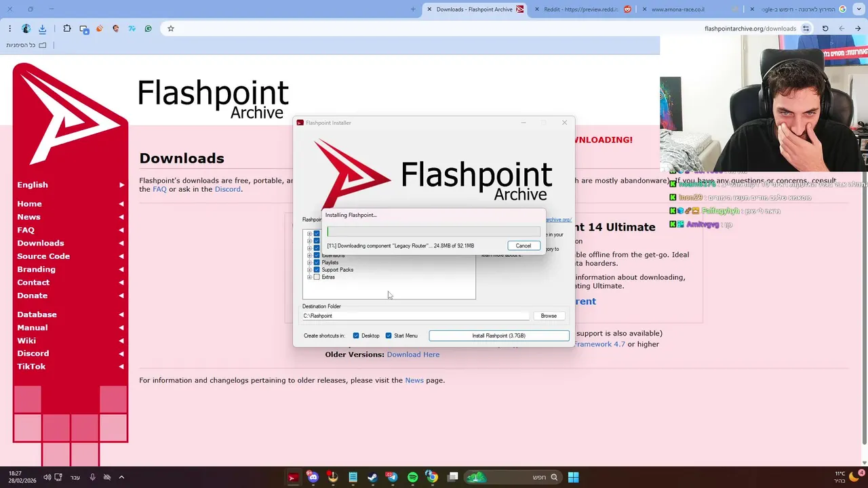Open the News sidebar menu item

click(71, 217)
